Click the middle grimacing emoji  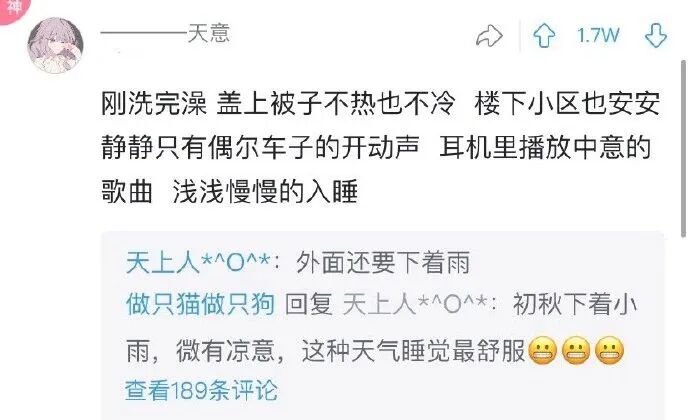576,351
